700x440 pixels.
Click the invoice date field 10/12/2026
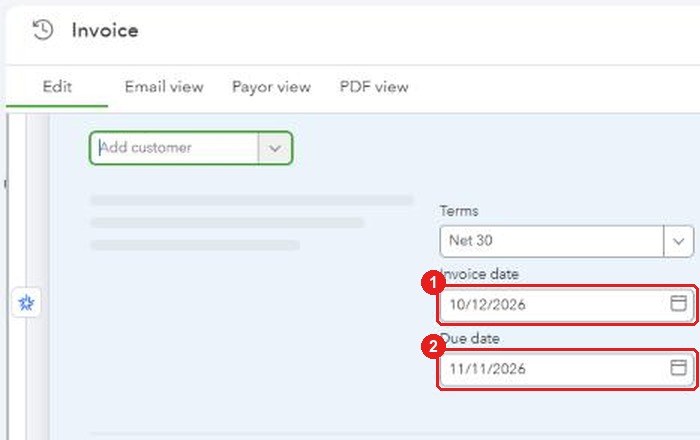coord(566,305)
